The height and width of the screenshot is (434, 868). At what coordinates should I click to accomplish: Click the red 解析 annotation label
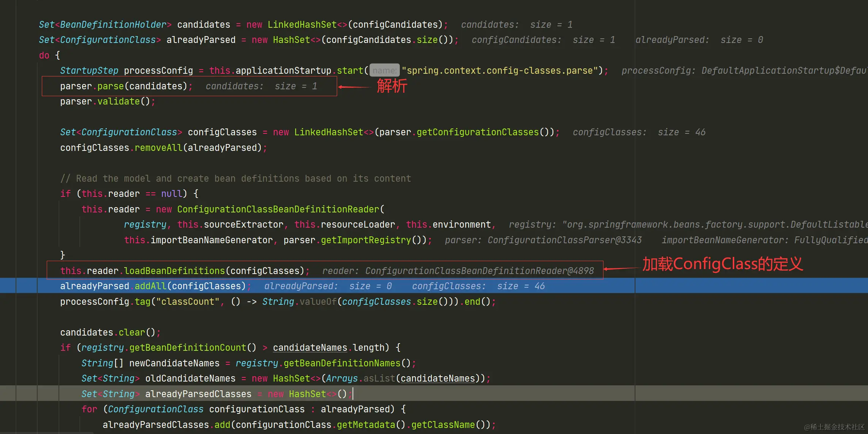392,86
